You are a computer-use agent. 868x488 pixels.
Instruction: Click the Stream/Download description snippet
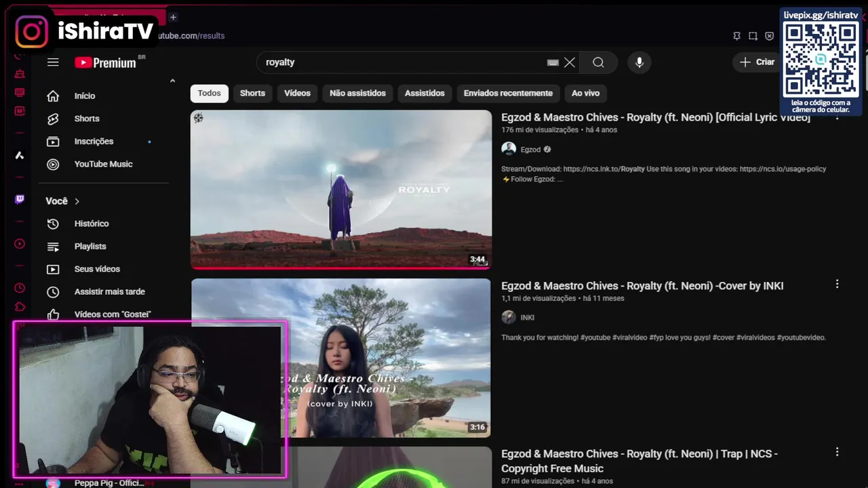click(663, 174)
